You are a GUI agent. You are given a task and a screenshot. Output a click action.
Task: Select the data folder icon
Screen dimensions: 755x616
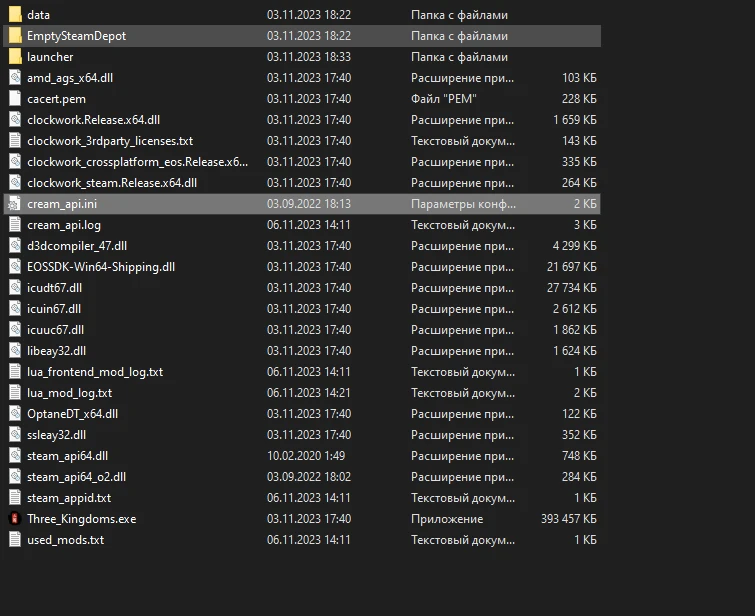(15, 15)
